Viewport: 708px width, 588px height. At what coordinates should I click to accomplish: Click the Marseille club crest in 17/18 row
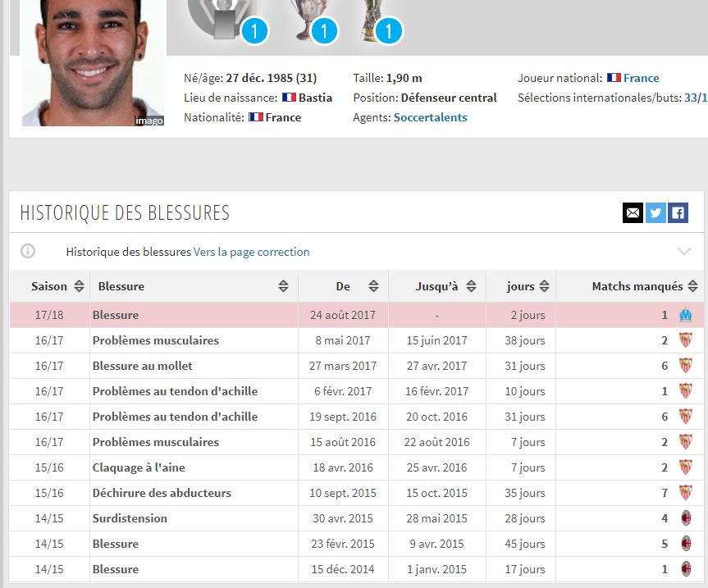coord(686,315)
